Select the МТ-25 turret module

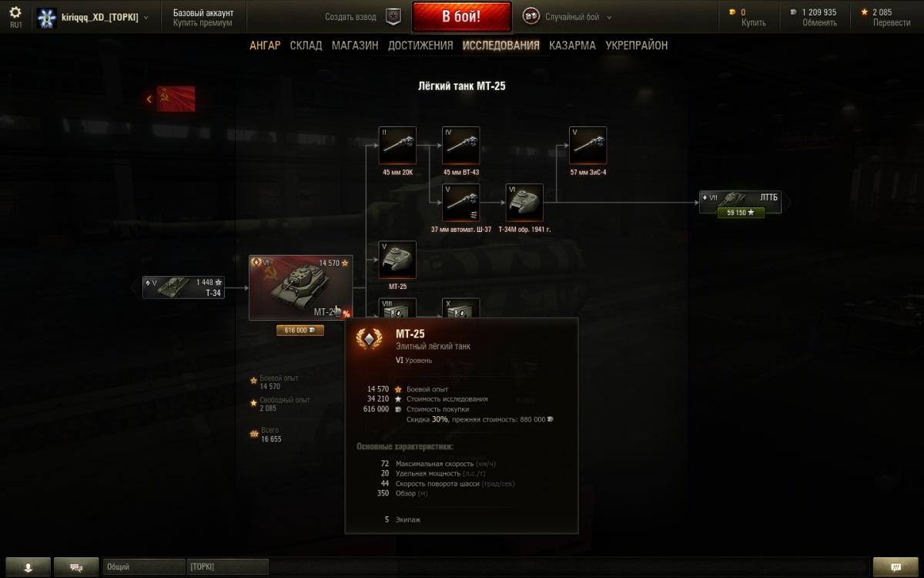(397, 260)
